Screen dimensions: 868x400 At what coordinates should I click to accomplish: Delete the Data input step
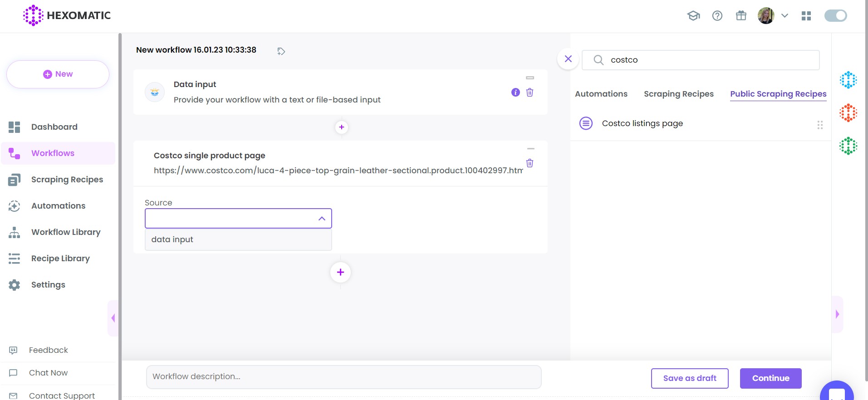(530, 93)
